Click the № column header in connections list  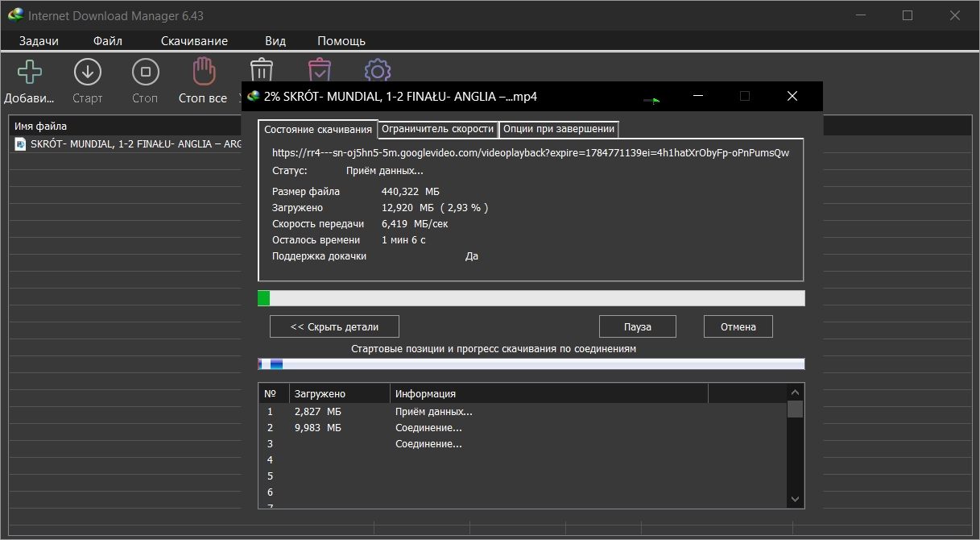point(273,393)
